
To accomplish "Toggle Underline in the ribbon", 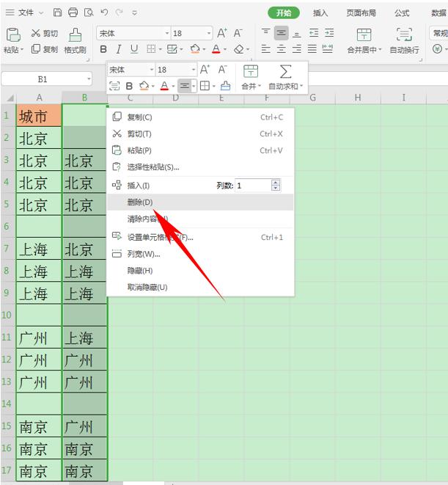I will 134,49.
